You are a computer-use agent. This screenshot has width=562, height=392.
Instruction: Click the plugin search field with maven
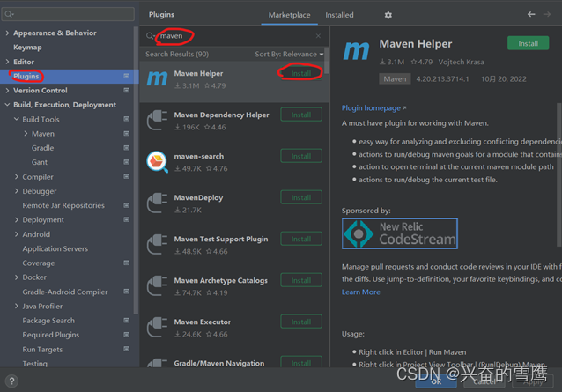point(233,36)
